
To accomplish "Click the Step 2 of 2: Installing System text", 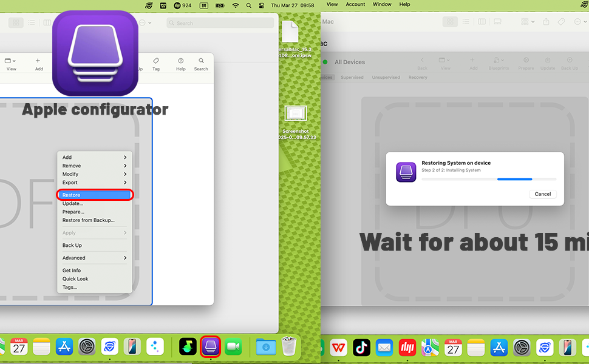I will pos(451,170).
